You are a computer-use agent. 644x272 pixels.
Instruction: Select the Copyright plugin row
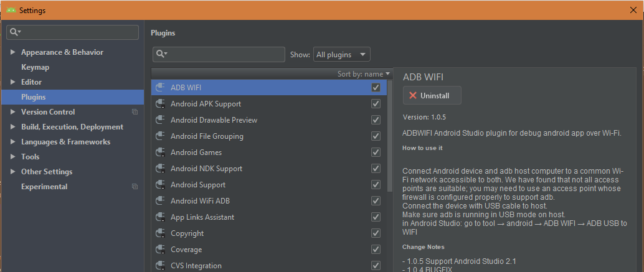click(269, 233)
